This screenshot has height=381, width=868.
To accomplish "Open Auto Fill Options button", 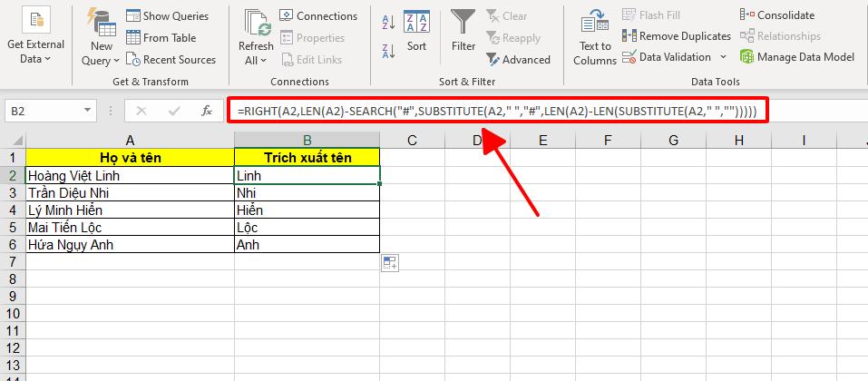I will tap(390, 262).
